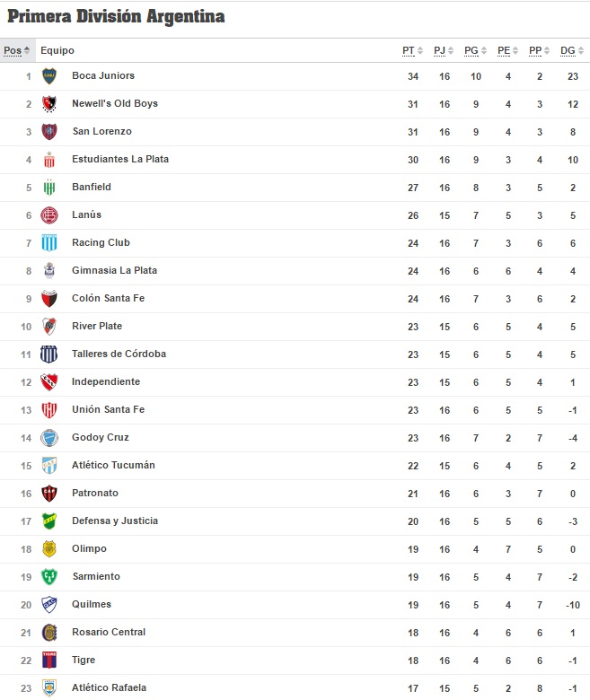Click the Independiente crest icon

point(49,382)
